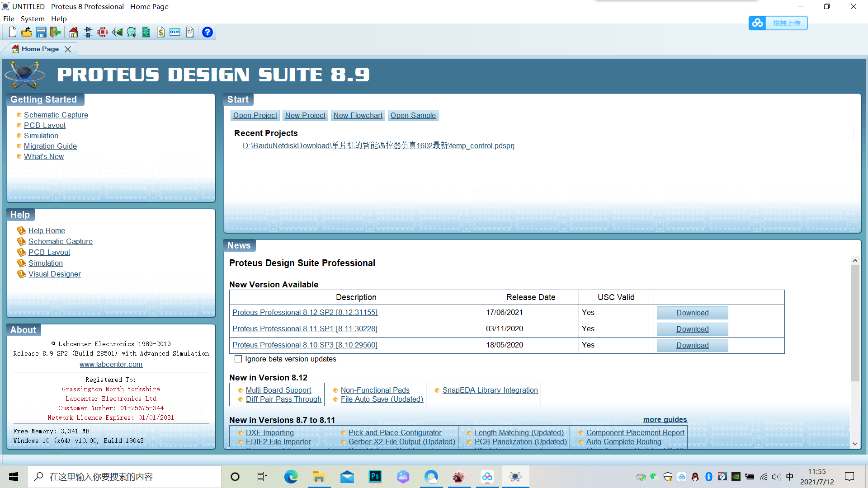This screenshot has height=488, width=868.
Task: Open Simulation help link
Action: [46, 263]
